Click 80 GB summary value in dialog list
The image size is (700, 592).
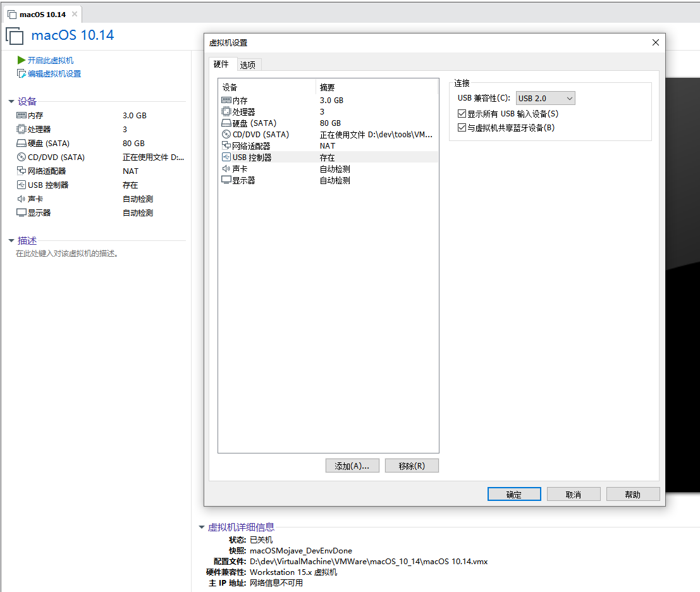330,123
